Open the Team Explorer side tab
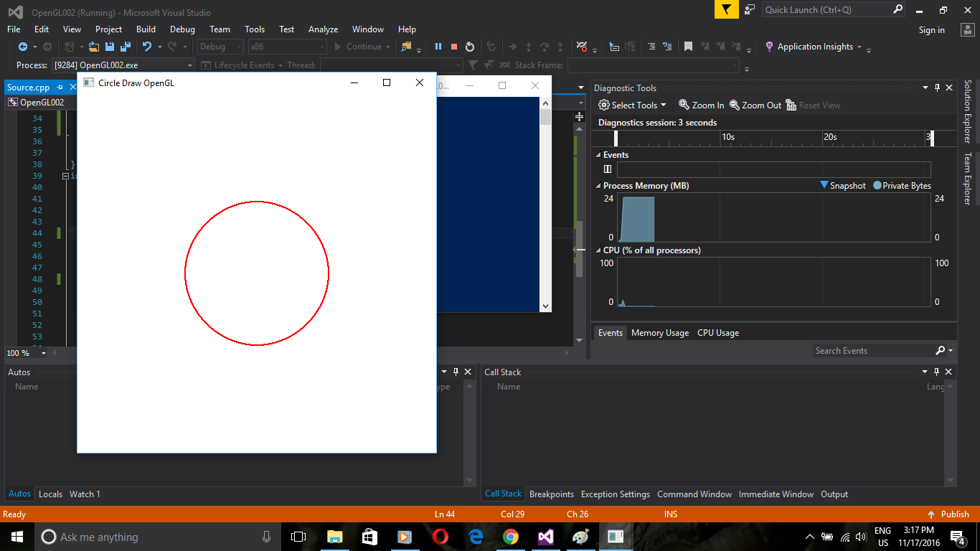The height and width of the screenshot is (551, 980). click(967, 179)
